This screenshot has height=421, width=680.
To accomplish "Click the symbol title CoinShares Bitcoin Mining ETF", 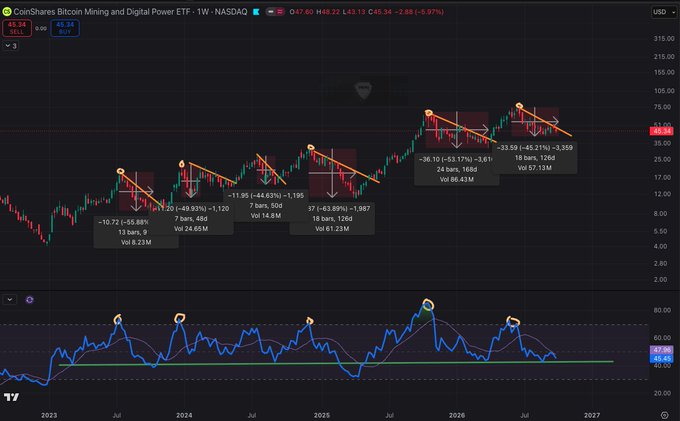I will pyautogui.click(x=130, y=12).
